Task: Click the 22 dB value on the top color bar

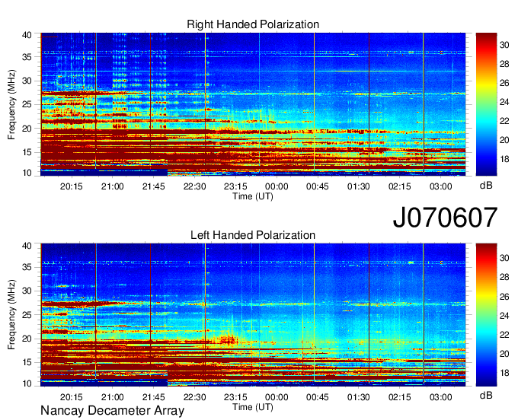Action: click(x=504, y=122)
